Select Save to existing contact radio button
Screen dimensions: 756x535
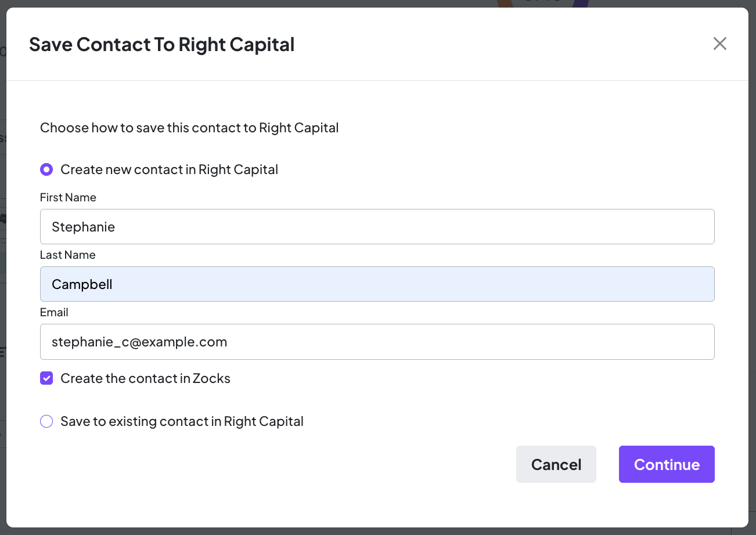coord(46,421)
